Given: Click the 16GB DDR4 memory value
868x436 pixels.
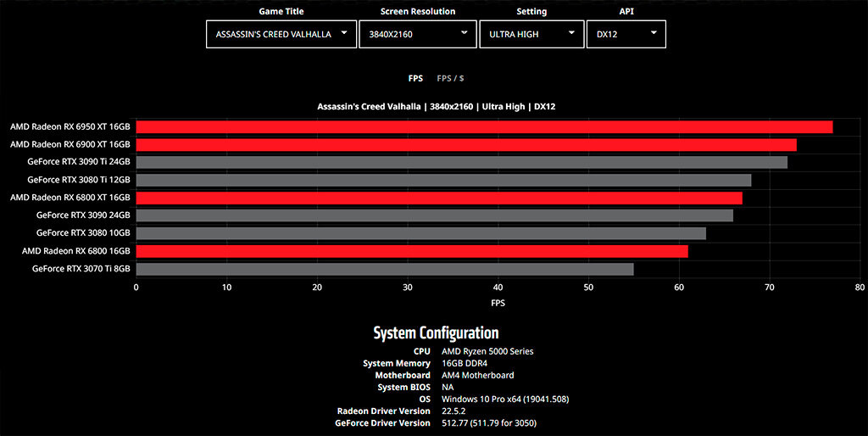Looking at the screenshot, I should [x=465, y=363].
